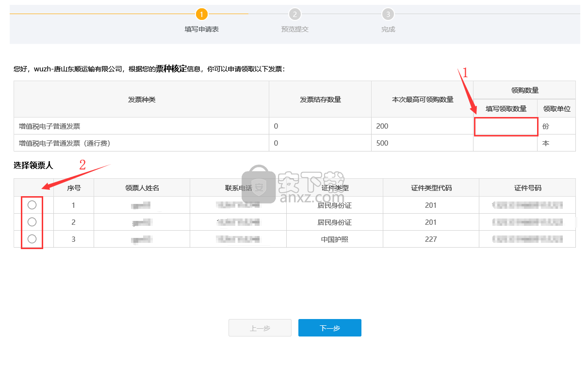Click the 发票种类 column header
The width and height of the screenshot is (588, 370).
coord(142,100)
